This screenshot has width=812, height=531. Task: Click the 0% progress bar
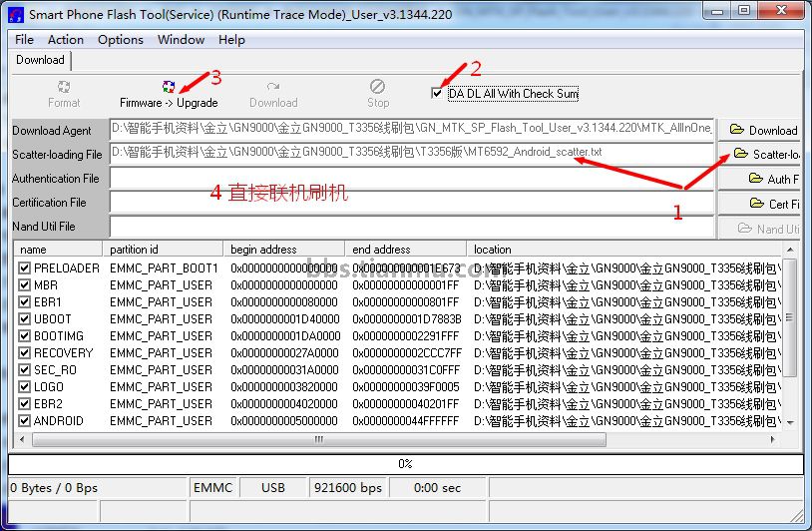coord(406,464)
